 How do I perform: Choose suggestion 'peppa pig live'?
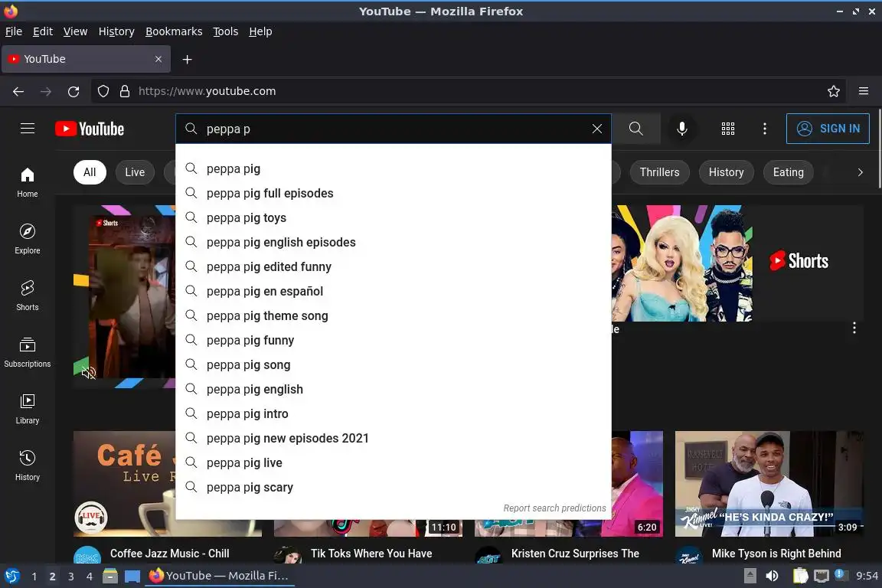[394, 462]
